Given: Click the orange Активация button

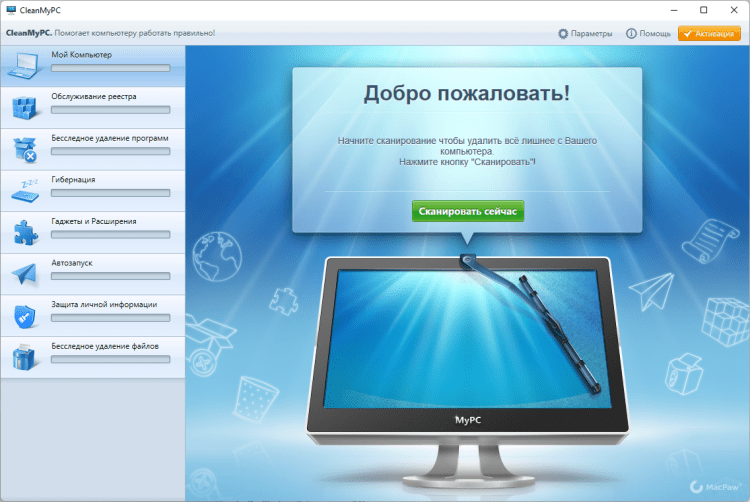Looking at the screenshot, I should [x=709, y=33].
